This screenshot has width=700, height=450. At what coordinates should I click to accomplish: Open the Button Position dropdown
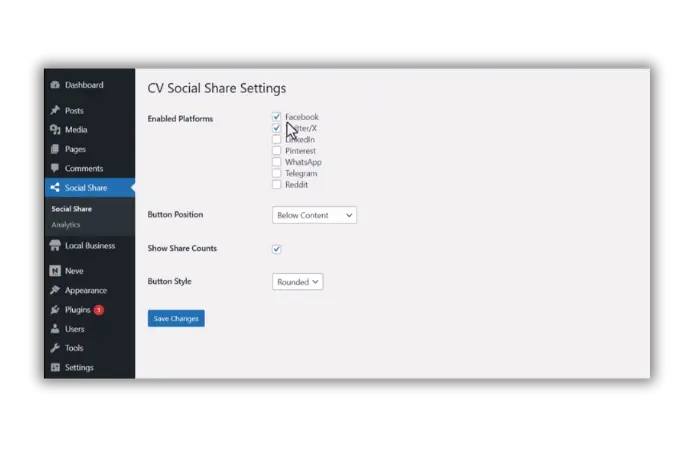(314, 215)
